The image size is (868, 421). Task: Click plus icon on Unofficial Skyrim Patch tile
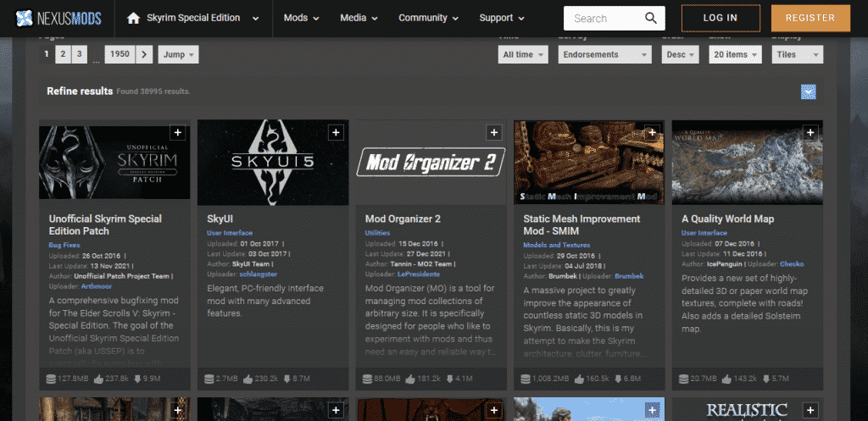point(177,132)
